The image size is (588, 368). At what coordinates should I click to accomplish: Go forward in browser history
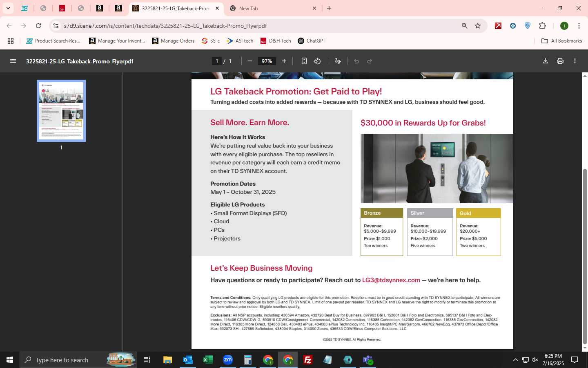point(24,26)
